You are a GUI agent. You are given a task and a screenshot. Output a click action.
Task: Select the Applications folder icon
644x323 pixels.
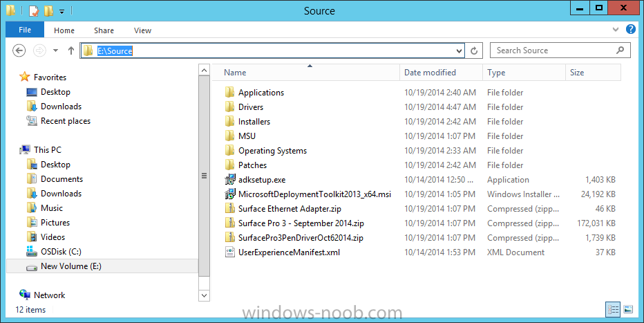point(229,92)
